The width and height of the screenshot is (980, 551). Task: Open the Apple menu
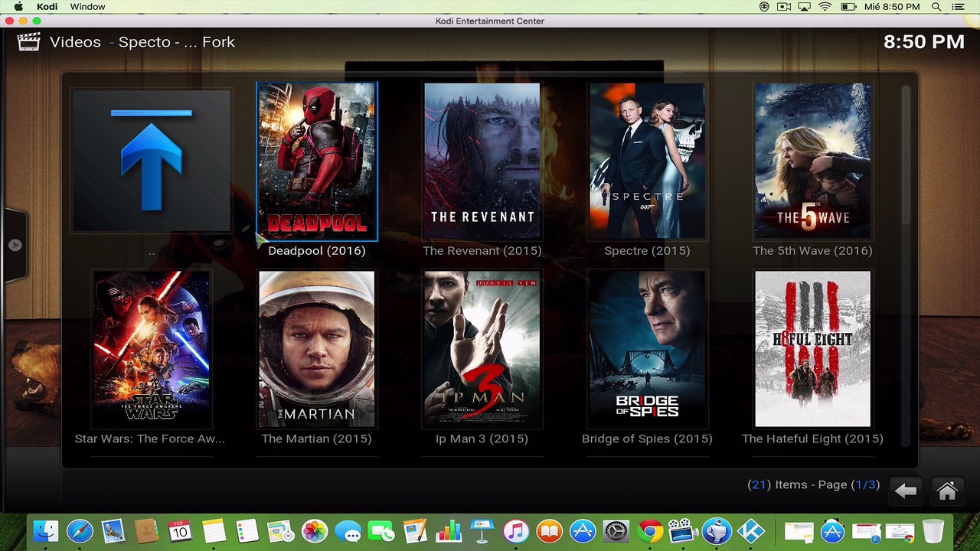tap(19, 7)
